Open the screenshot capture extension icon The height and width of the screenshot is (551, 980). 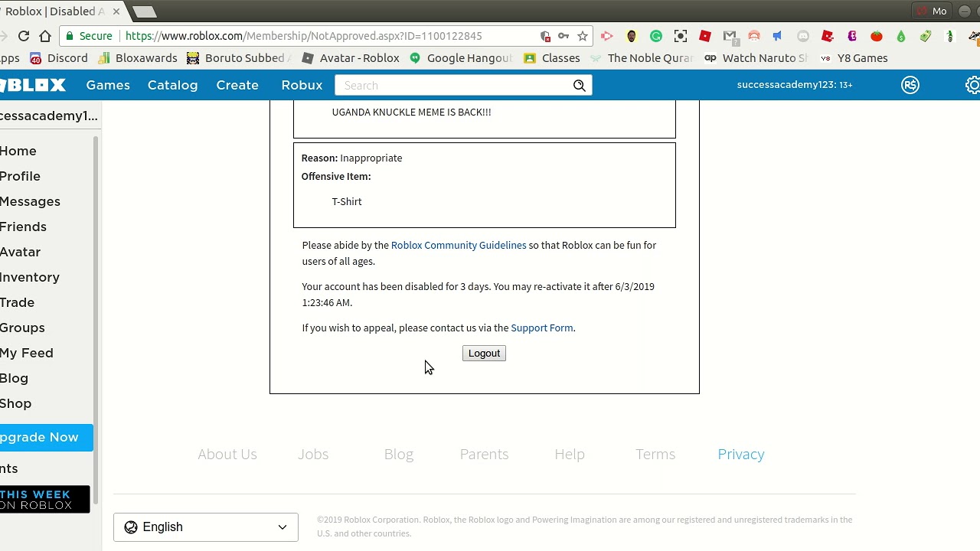pos(681,36)
